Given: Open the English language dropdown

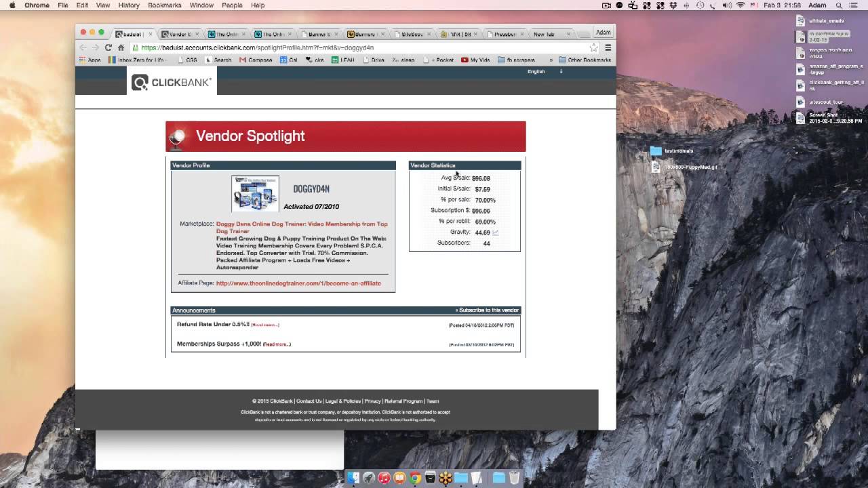Looking at the screenshot, I should click(545, 71).
